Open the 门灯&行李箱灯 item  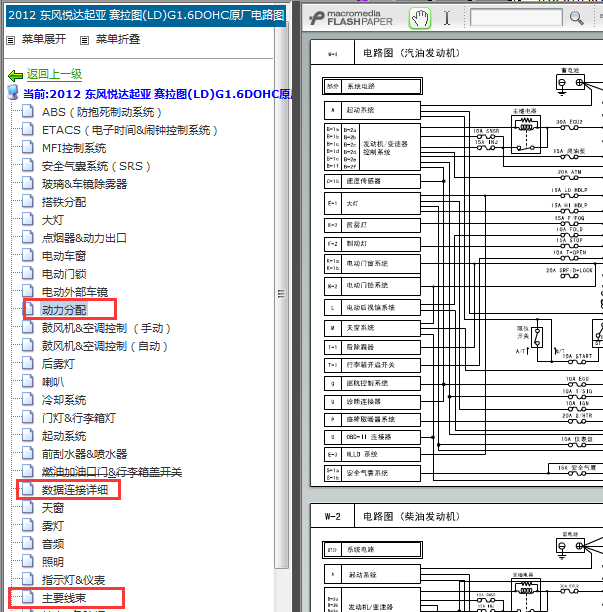(79, 418)
